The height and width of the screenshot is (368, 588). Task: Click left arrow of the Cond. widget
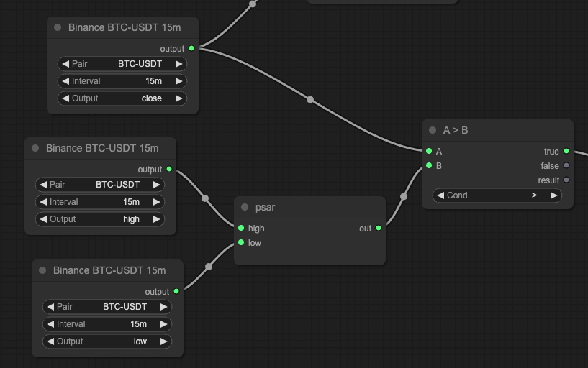click(x=440, y=195)
